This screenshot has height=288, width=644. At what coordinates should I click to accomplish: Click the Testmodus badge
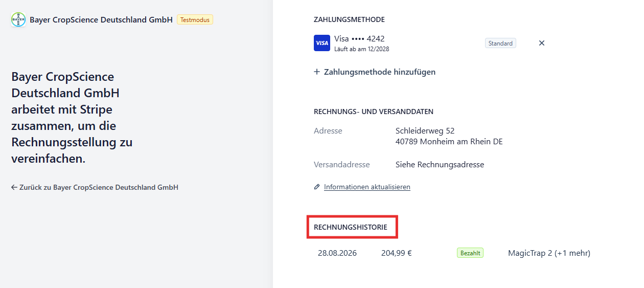[195, 20]
